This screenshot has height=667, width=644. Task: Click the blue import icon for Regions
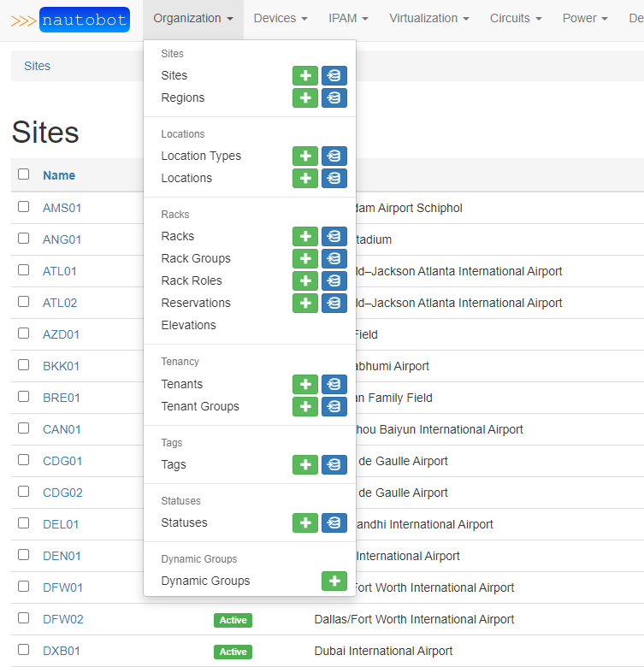(x=334, y=97)
